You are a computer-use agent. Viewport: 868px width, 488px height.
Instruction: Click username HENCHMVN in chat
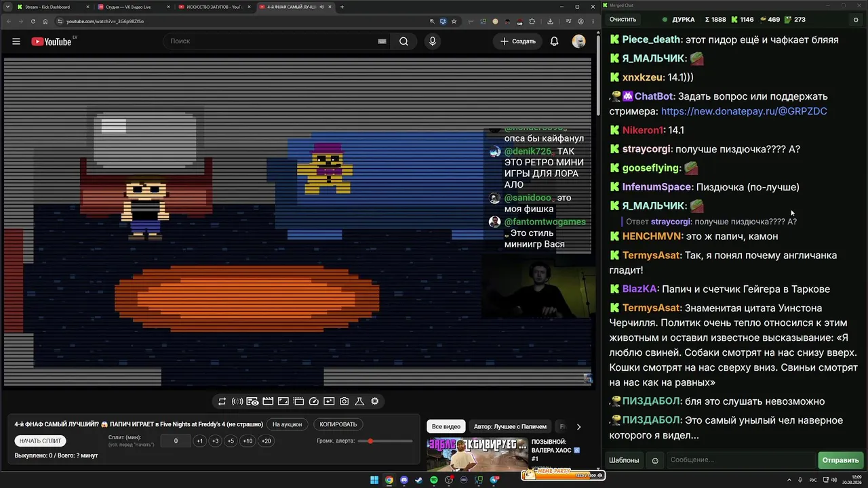652,237
